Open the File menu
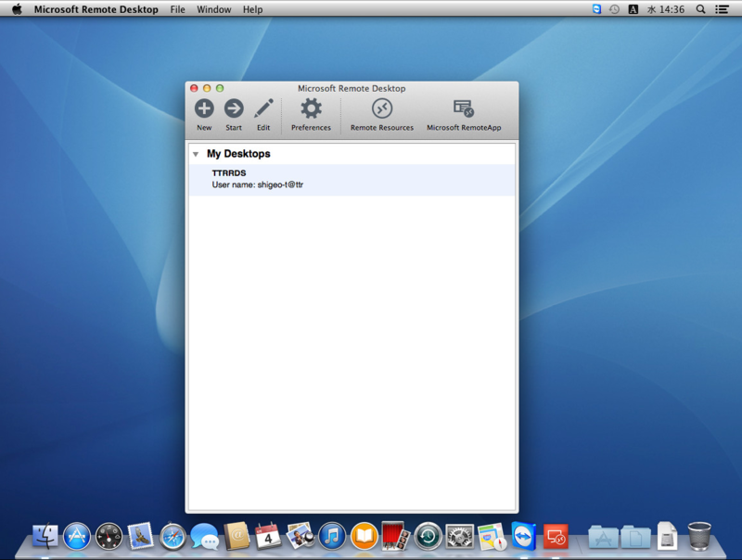Image resolution: width=742 pixels, height=560 pixels. pyautogui.click(x=177, y=9)
